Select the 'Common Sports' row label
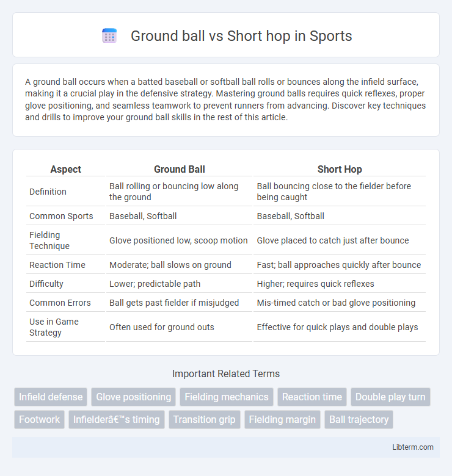Viewport: 452px width, 476px height. click(x=61, y=216)
